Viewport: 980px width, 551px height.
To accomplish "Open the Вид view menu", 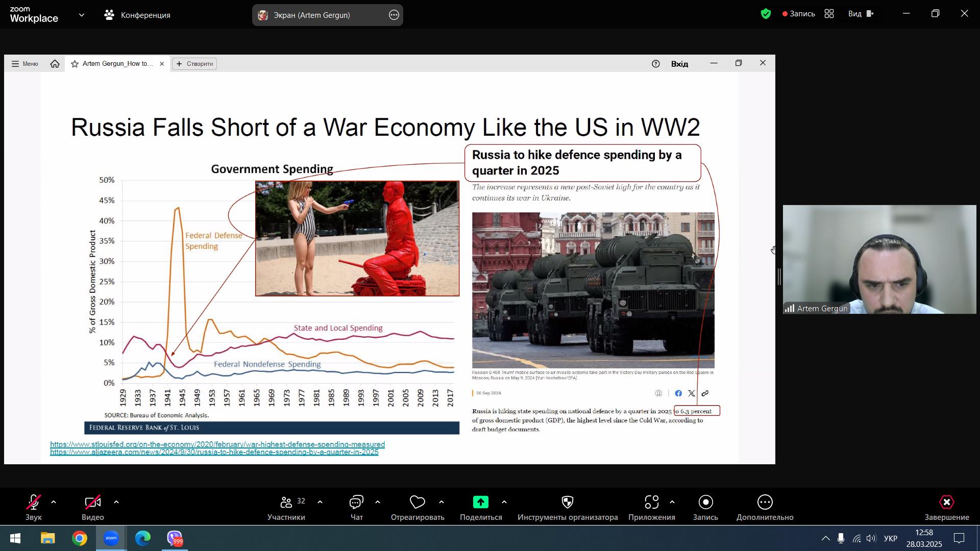I will [x=861, y=14].
